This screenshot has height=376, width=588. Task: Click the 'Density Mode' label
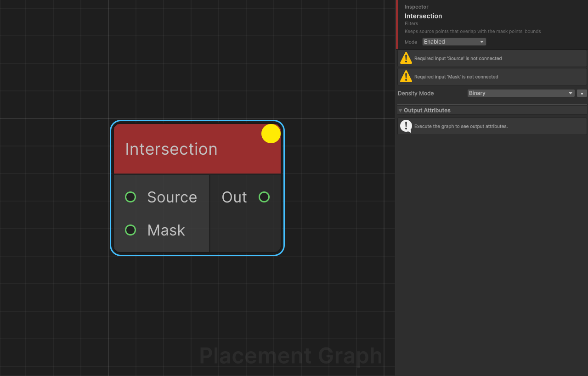click(x=416, y=93)
